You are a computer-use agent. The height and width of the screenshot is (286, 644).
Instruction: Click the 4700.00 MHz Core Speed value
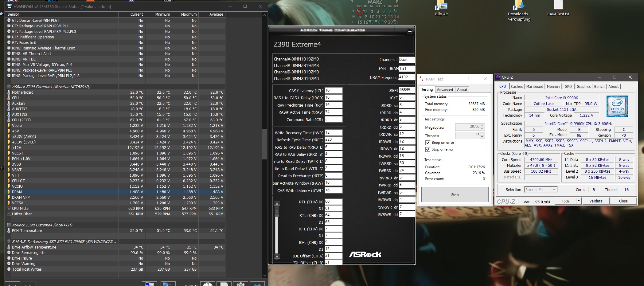(541, 160)
